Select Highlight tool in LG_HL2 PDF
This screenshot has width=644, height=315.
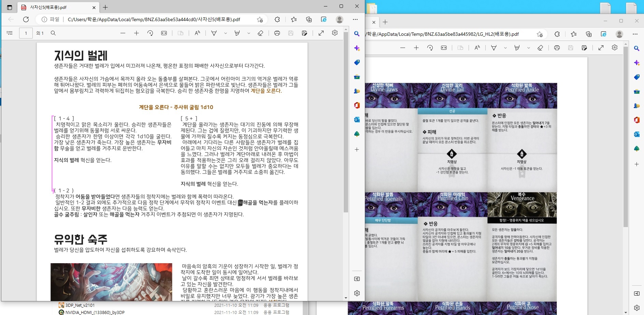click(517, 48)
